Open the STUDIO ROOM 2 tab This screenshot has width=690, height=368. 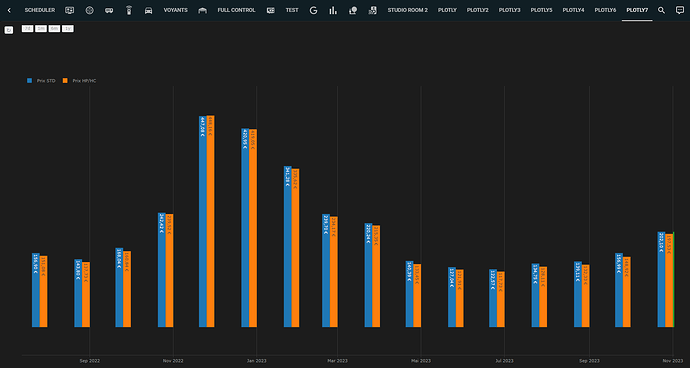coord(407,10)
